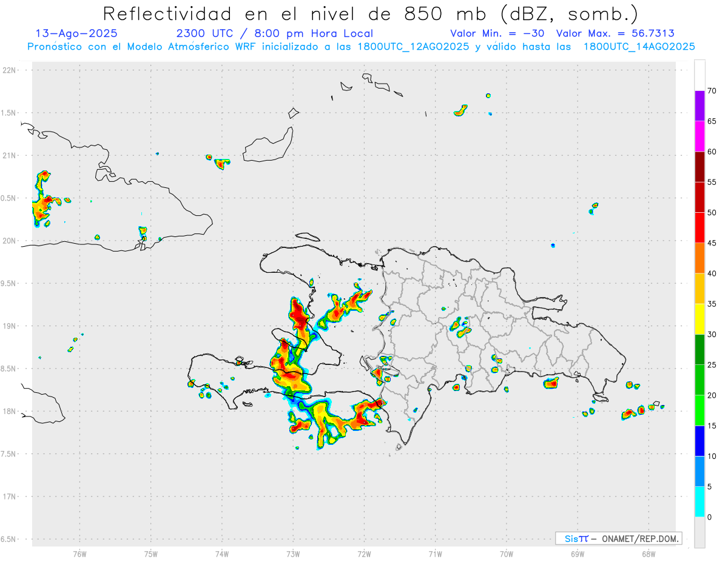Click the dark maroon 55-60 dBZ swatch
Image resolution: width=728 pixels, height=562 pixels.
coord(699,167)
